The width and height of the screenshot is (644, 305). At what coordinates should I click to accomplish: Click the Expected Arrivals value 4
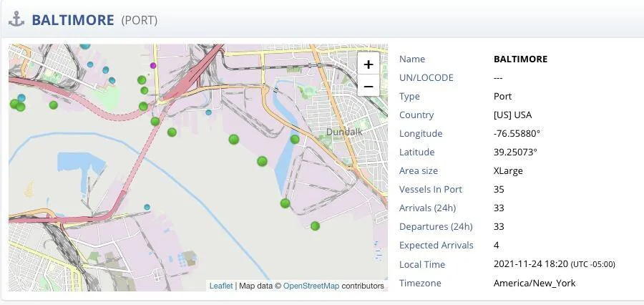pos(496,246)
